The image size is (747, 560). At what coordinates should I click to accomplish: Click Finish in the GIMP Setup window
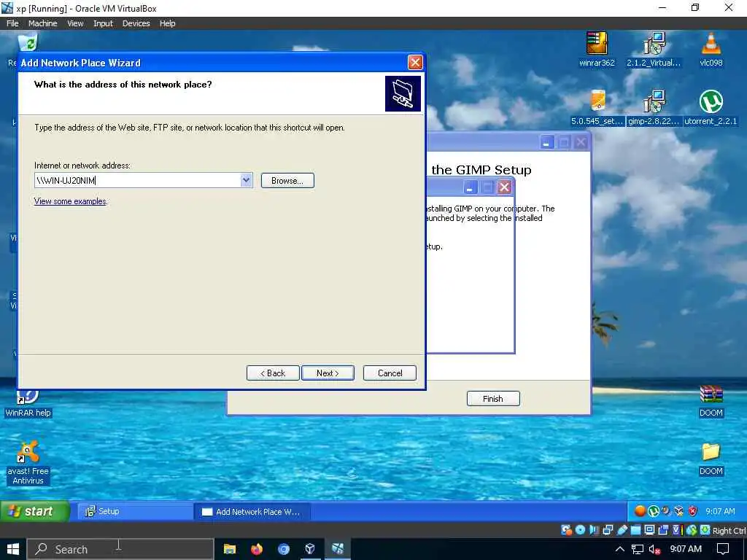click(x=493, y=399)
